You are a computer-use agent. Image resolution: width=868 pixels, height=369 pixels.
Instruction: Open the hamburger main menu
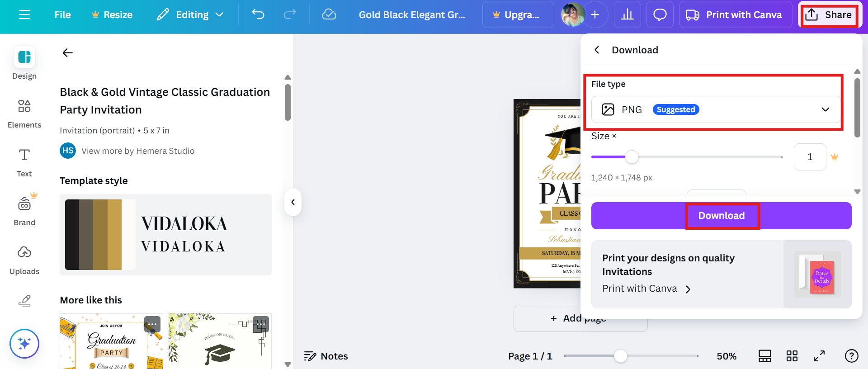pyautogui.click(x=24, y=15)
